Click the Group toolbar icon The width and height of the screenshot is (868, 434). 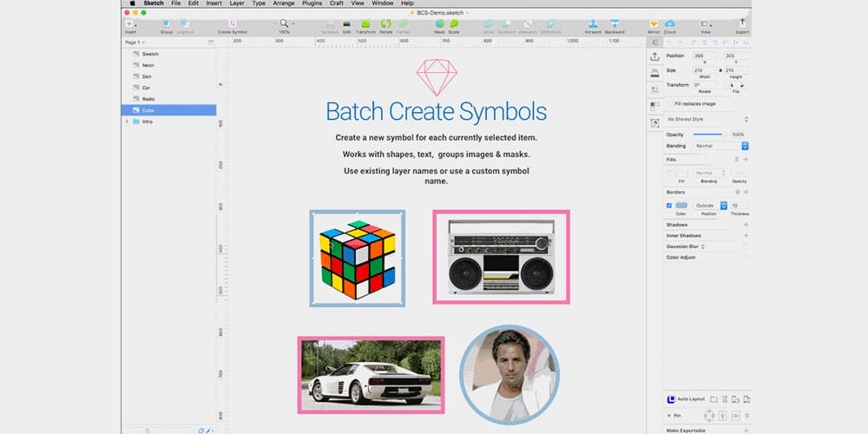coord(166,23)
